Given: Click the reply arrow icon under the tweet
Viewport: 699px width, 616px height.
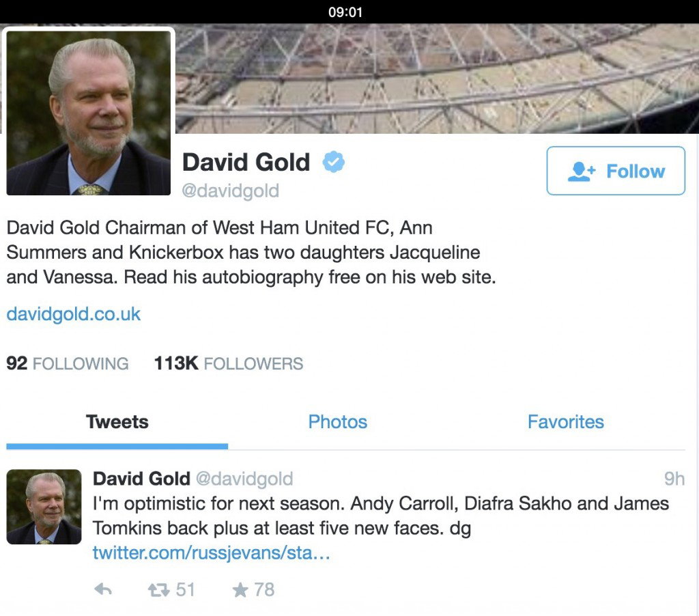Looking at the screenshot, I should (x=103, y=589).
